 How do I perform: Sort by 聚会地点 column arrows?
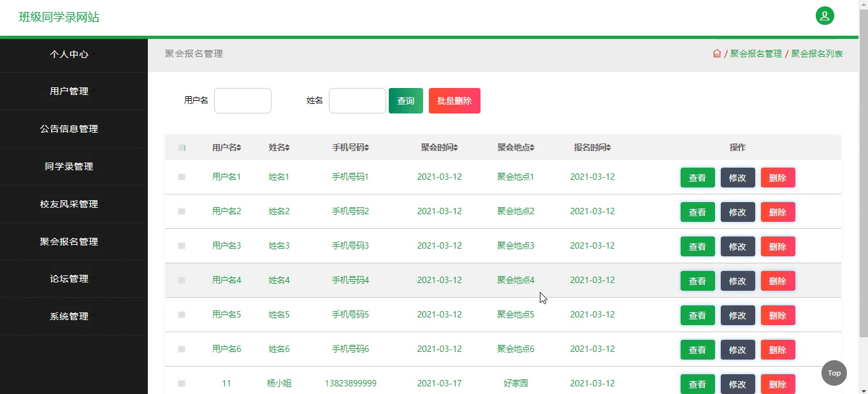(x=532, y=148)
